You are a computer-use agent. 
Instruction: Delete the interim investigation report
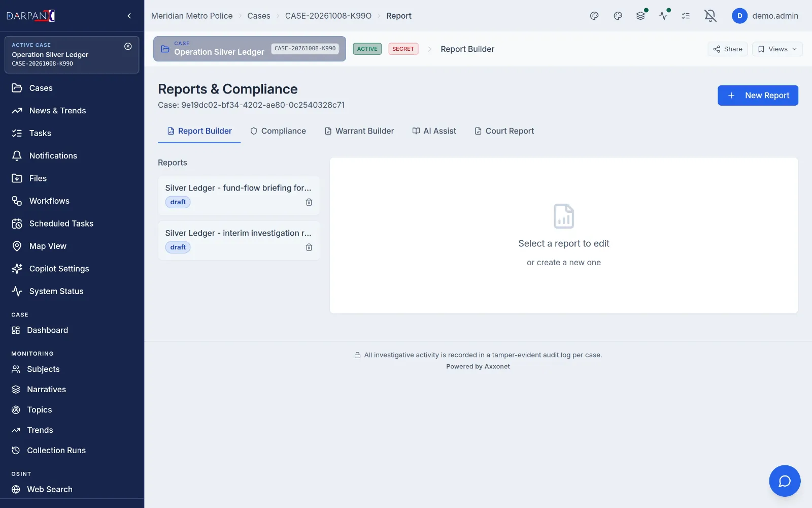point(309,247)
